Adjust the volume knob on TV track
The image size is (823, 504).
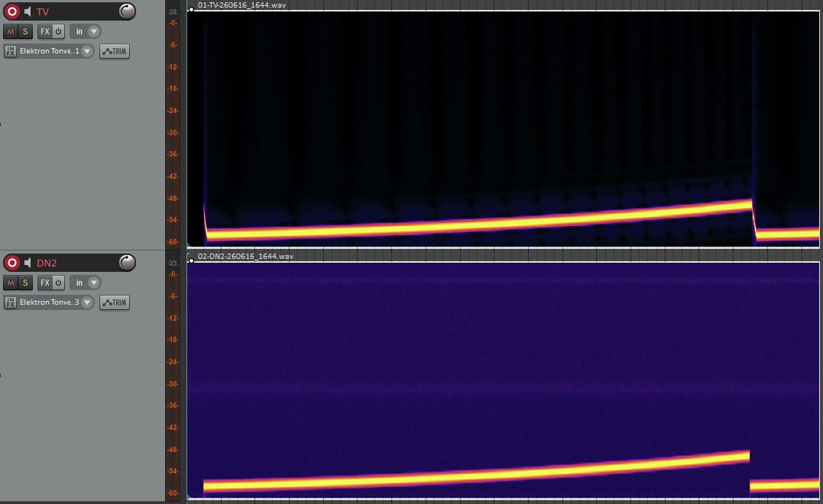(x=127, y=11)
